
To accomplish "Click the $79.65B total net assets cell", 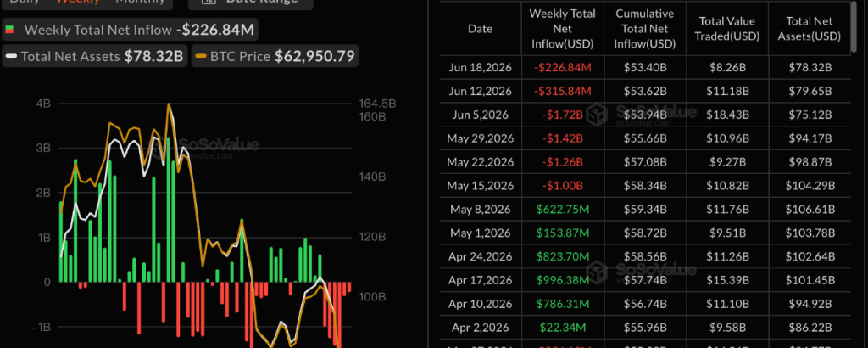I will (810, 91).
